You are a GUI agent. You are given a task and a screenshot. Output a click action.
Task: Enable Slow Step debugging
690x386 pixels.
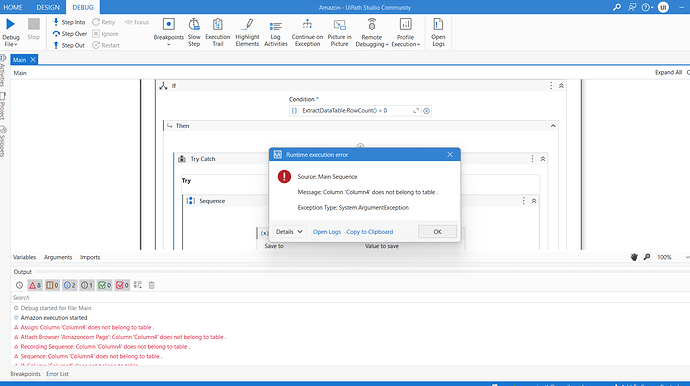pos(194,32)
